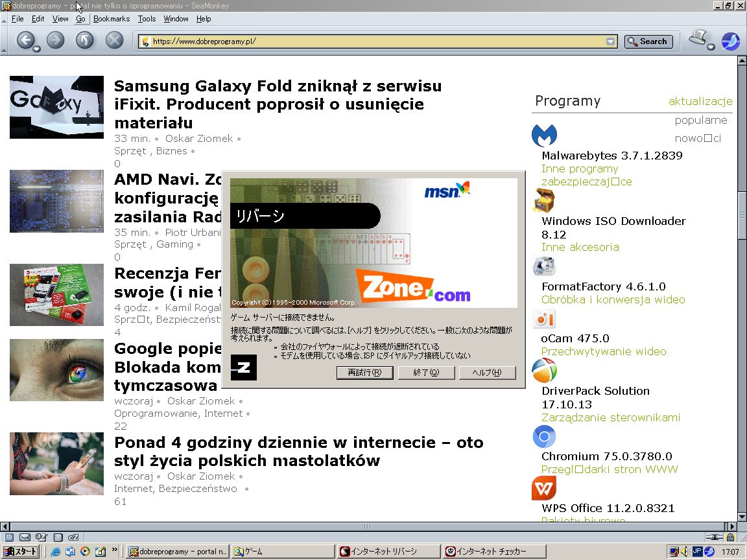Open the volume speaker tray icon
747x560 pixels.
tap(684, 552)
